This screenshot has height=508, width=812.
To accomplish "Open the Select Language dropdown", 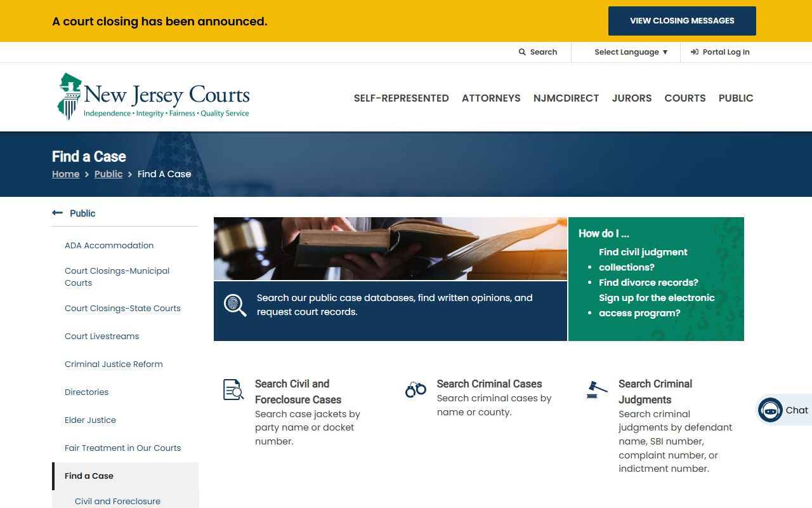I will tap(631, 52).
